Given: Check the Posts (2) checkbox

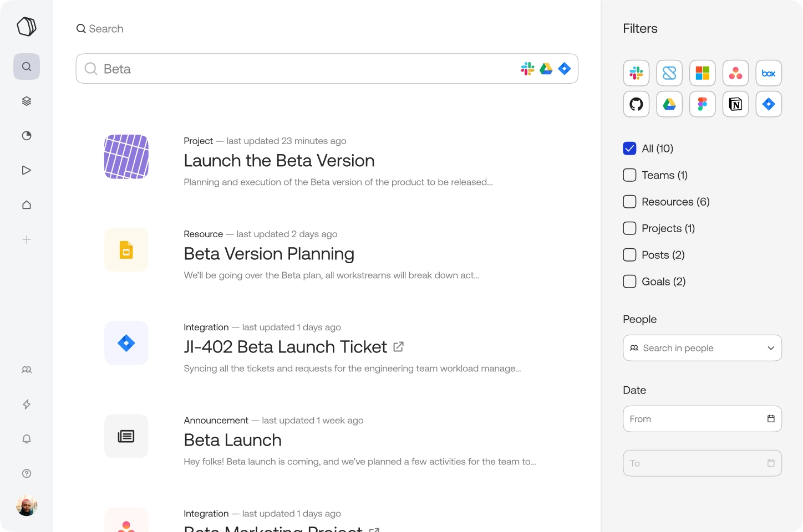Looking at the screenshot, I should [629, 255].
